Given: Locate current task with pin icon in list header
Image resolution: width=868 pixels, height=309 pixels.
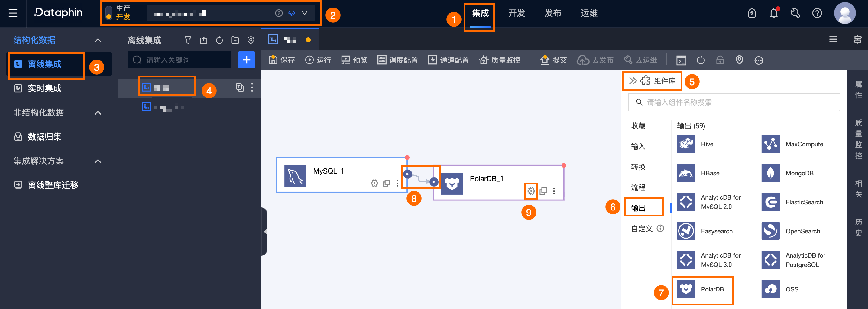Looking at the screenshot, I should click(x=251, y=41).
